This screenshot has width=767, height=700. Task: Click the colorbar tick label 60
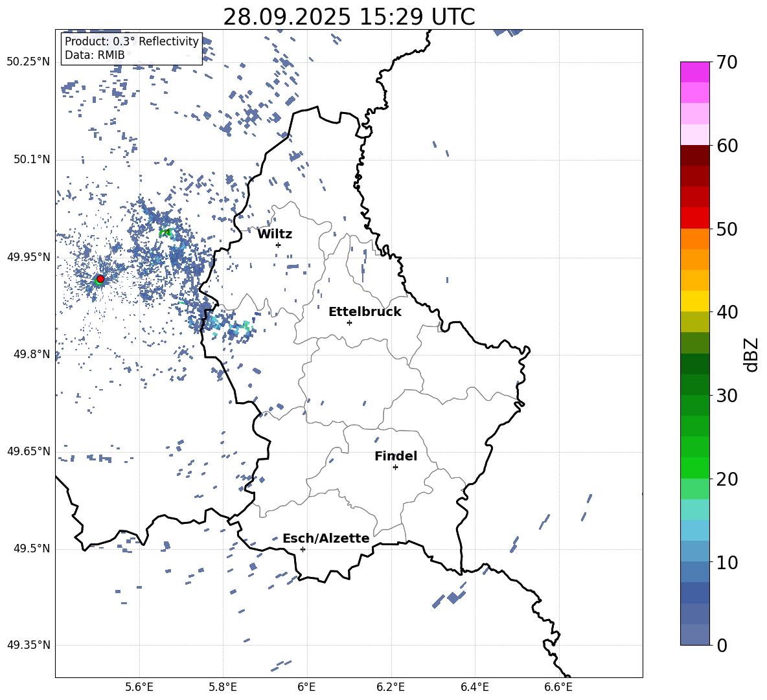727,146
